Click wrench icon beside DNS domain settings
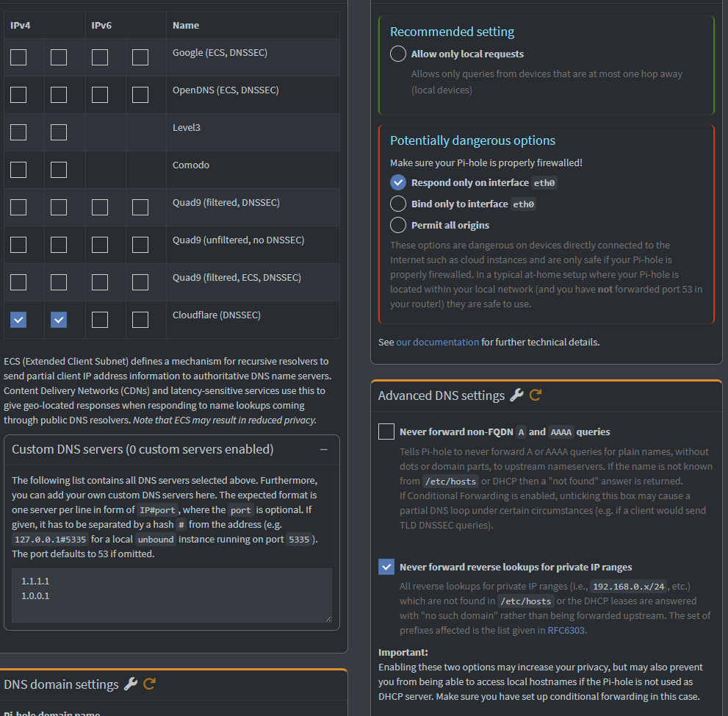 point(131,684)
